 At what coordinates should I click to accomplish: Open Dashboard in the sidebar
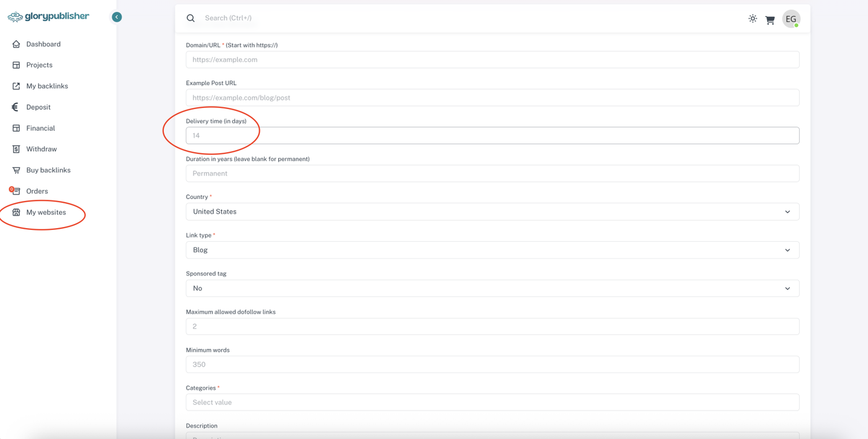click(x=43, y=44)
